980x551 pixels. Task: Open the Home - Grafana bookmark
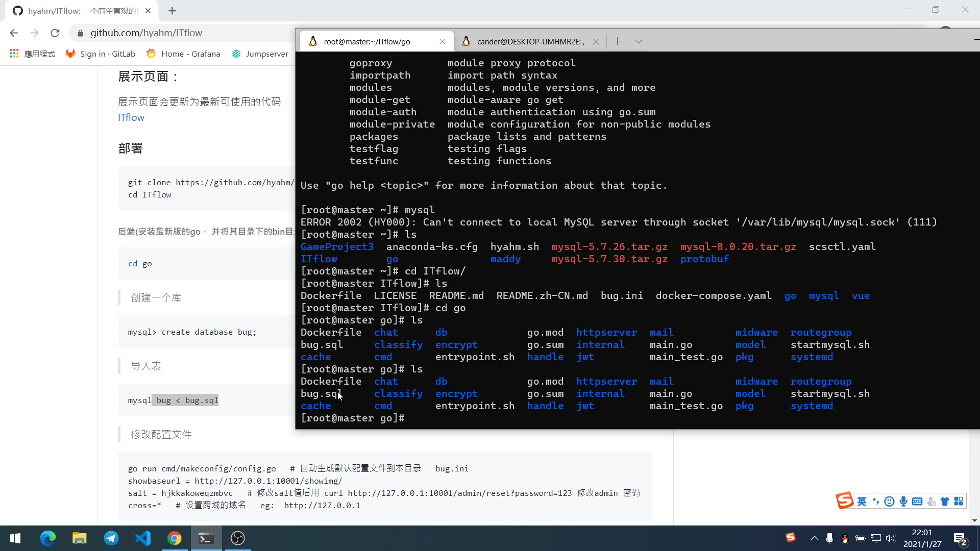click(x=183, y=54)
